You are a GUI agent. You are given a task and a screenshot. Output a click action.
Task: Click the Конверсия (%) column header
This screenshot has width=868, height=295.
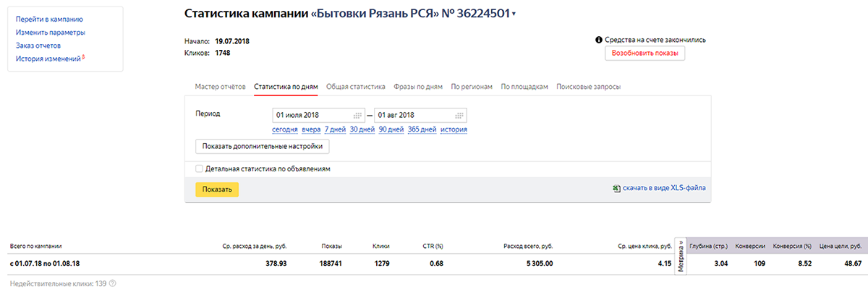coord(793,246)
